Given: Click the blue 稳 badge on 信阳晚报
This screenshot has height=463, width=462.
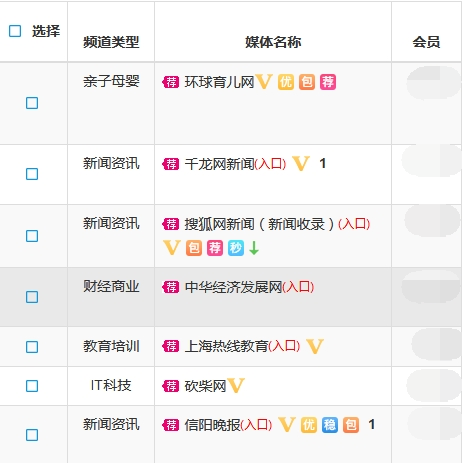Looking at the screenshot, I should [330, 425].
